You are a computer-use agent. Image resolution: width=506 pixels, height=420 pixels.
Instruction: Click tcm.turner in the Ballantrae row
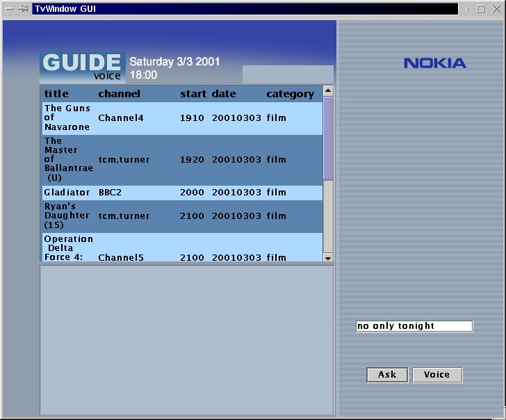[124, 159]
